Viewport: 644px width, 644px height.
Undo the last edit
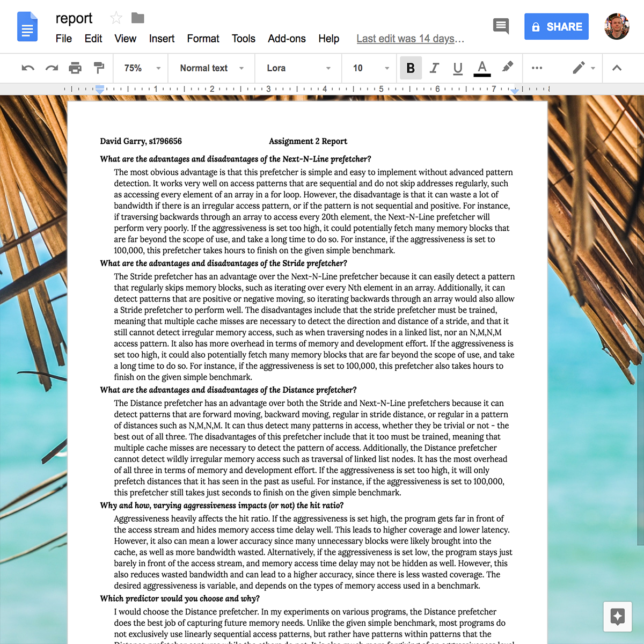28,68
